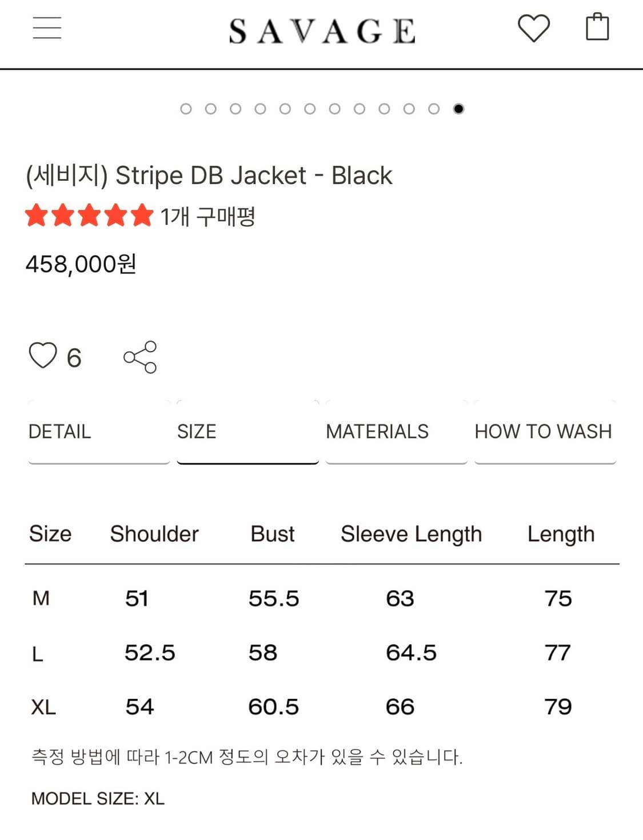Show the HOW TO WASH tab

pos(543,432)
